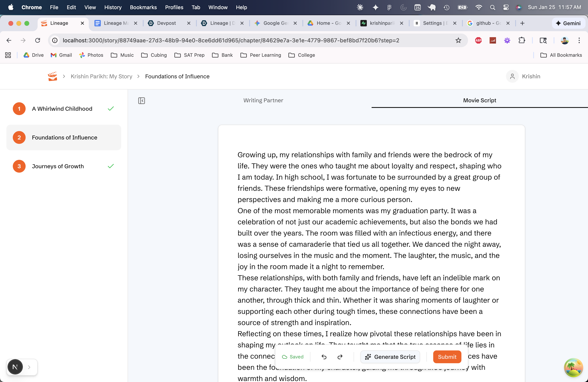Image resolution: width=588 pixels, height=382 pixels.
Task: Open the Chrome extensions puzzle icon
Action: tap(522, 40)
